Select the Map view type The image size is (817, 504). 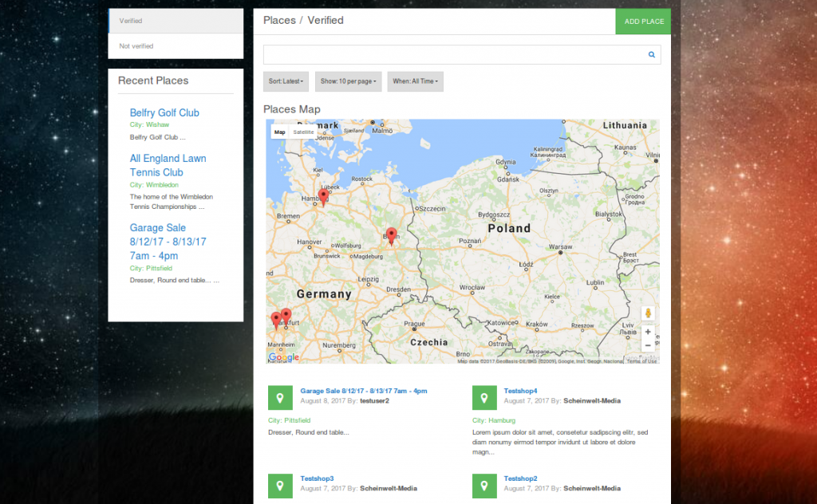(x=279, y=132)
